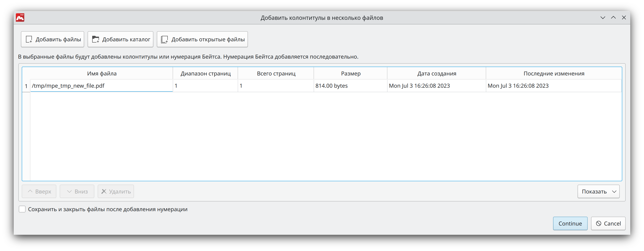This screenshot has width=644, height=251.
Task: Click the Всего страниц cell value 1
Action: (x=276, y=86)
